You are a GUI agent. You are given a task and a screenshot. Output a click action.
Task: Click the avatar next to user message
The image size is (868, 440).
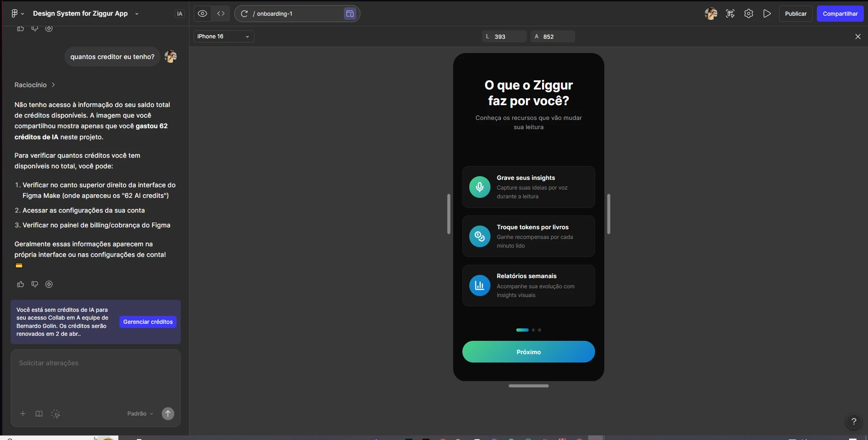171,57
